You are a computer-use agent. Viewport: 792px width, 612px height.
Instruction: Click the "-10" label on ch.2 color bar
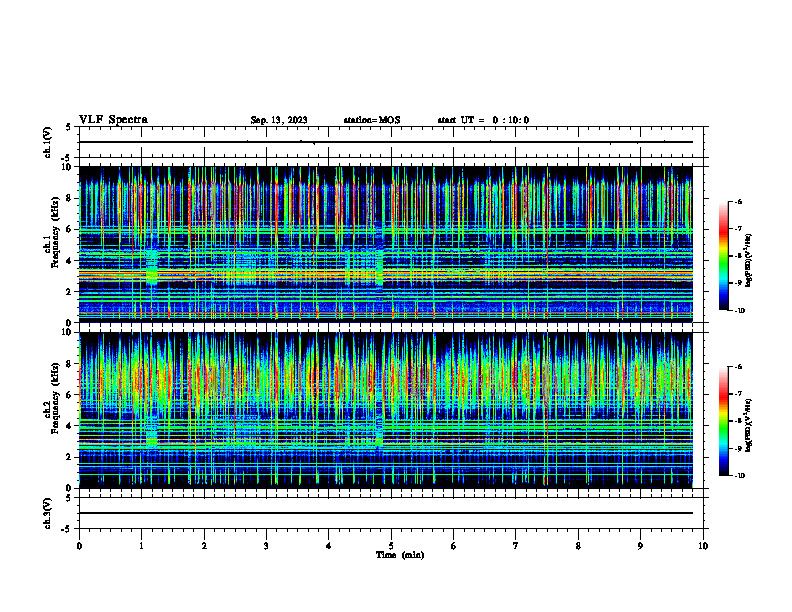click(x=739, y=476)
